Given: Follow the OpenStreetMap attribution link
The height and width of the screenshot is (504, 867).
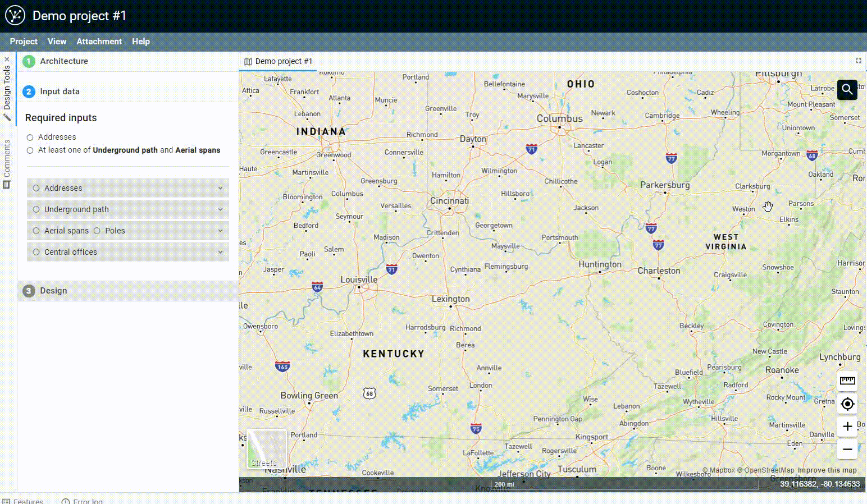Looking at the screenshot, I should click(x=766, y=470).
